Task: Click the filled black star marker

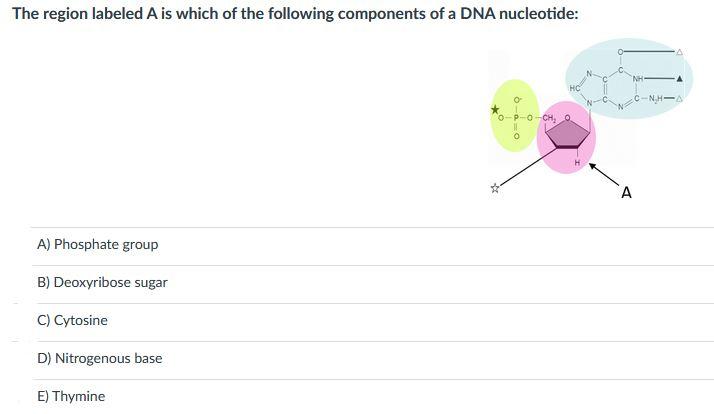Action: point(495,109)
